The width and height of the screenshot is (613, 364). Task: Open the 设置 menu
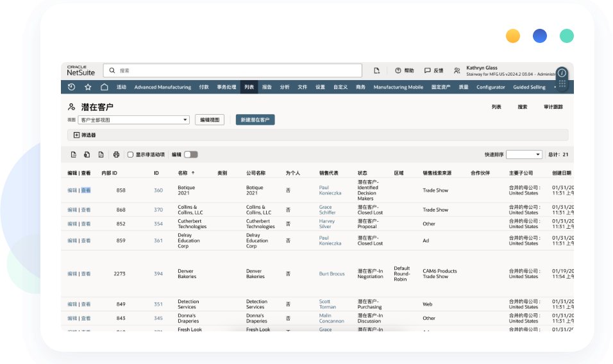coord(320,87)
